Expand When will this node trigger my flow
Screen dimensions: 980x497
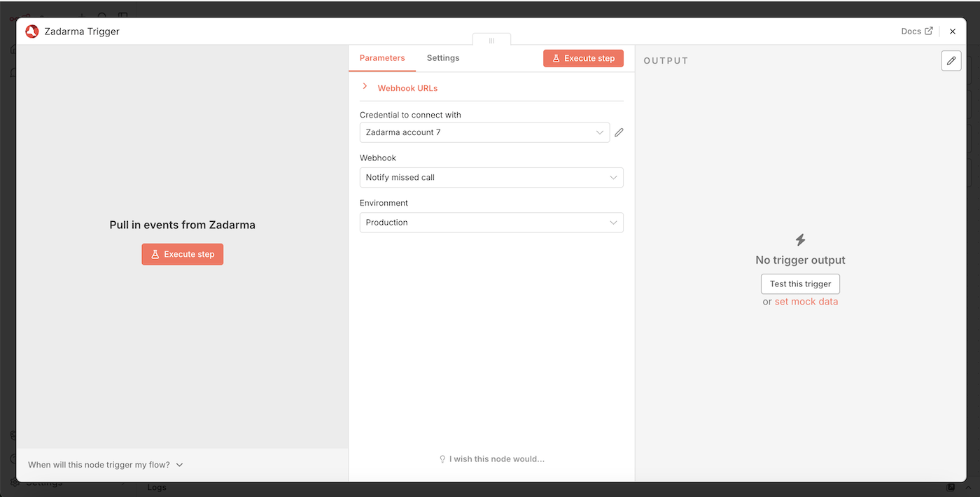[x=105, y=465]
